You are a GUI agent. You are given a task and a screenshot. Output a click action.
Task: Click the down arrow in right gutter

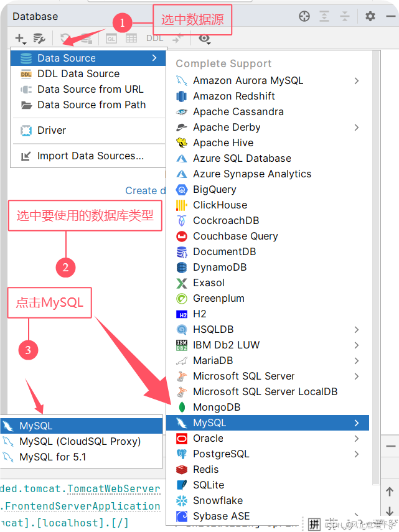[390, 511]
